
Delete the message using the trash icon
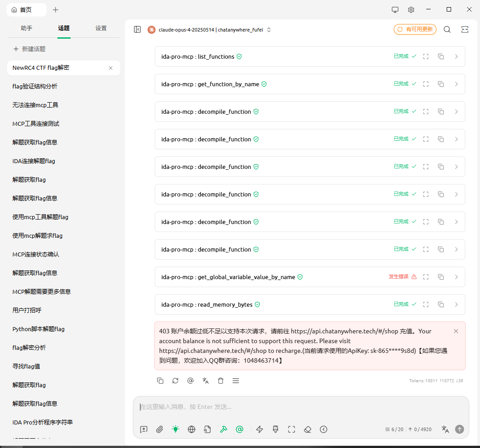220,380
